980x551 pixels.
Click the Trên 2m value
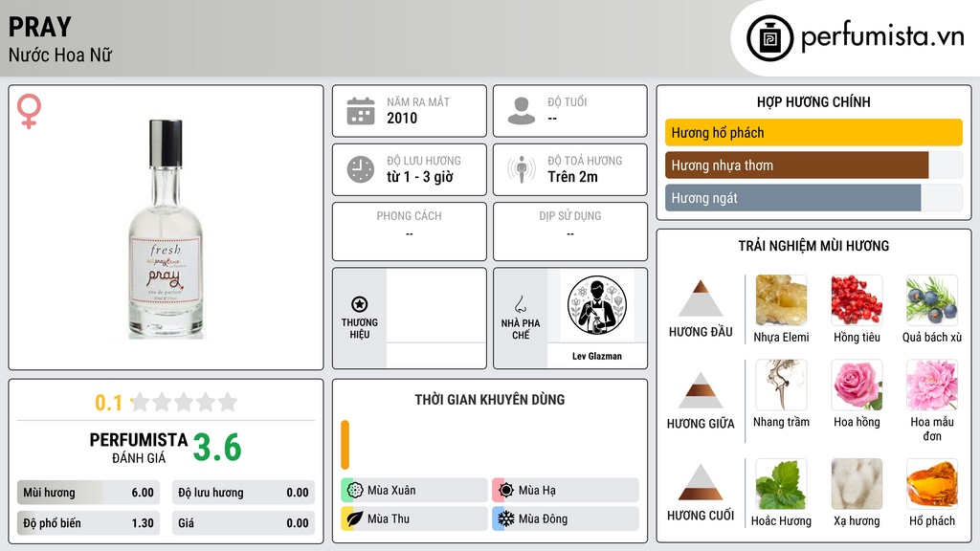[572, 177]
